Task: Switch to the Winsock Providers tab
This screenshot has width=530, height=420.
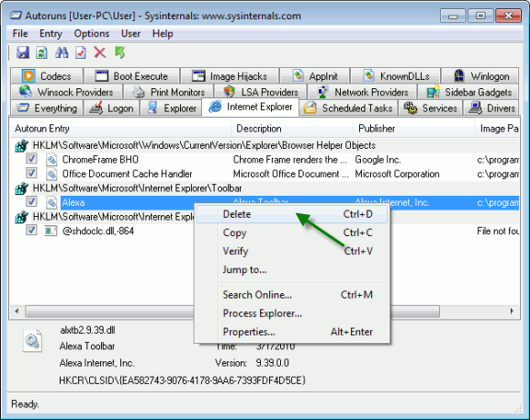Action: pos(66,92)
